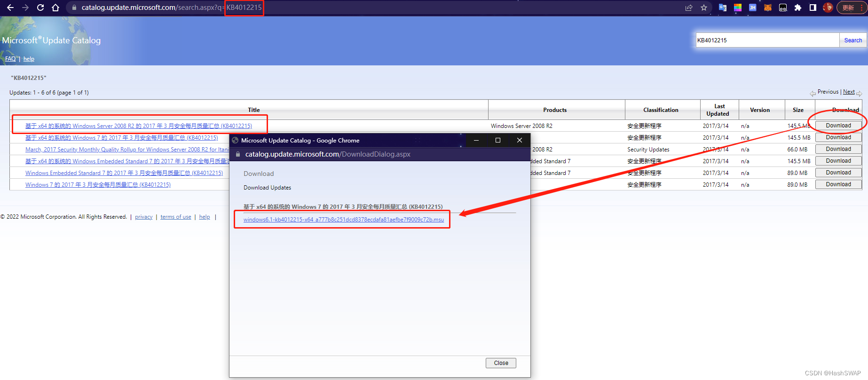Viewport: 868px width, 380px height.
Task: Click the previous page arrow icon in catalog
Action: (813, 93)
